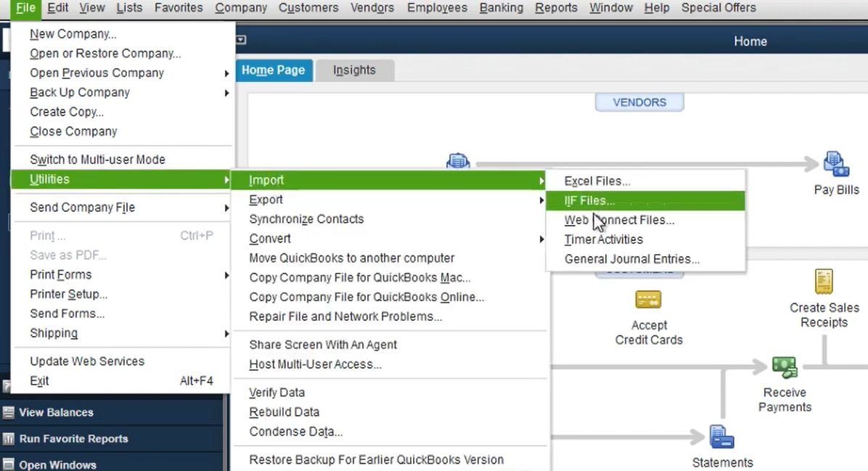Open the File menu
The image size is (868, 471).
25,8
